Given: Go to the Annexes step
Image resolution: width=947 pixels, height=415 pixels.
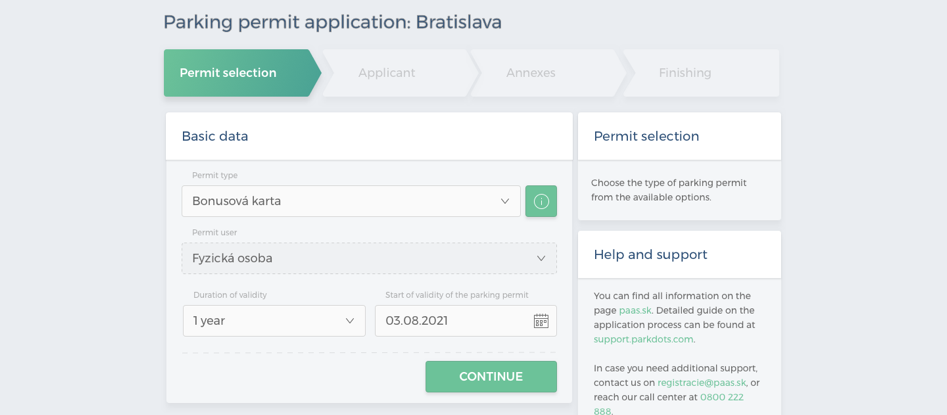Looking at the screenshot, I should (x=531, y=73).
